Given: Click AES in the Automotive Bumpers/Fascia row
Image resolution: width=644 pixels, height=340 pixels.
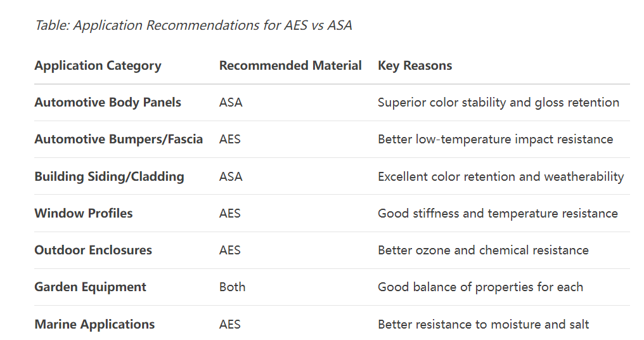Looking at the screenshot, I should (230, 139).
